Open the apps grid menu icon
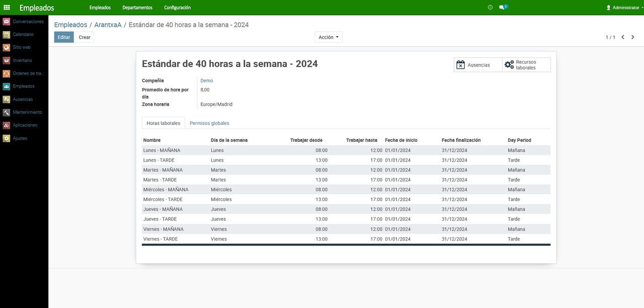 tap(7, 8)
